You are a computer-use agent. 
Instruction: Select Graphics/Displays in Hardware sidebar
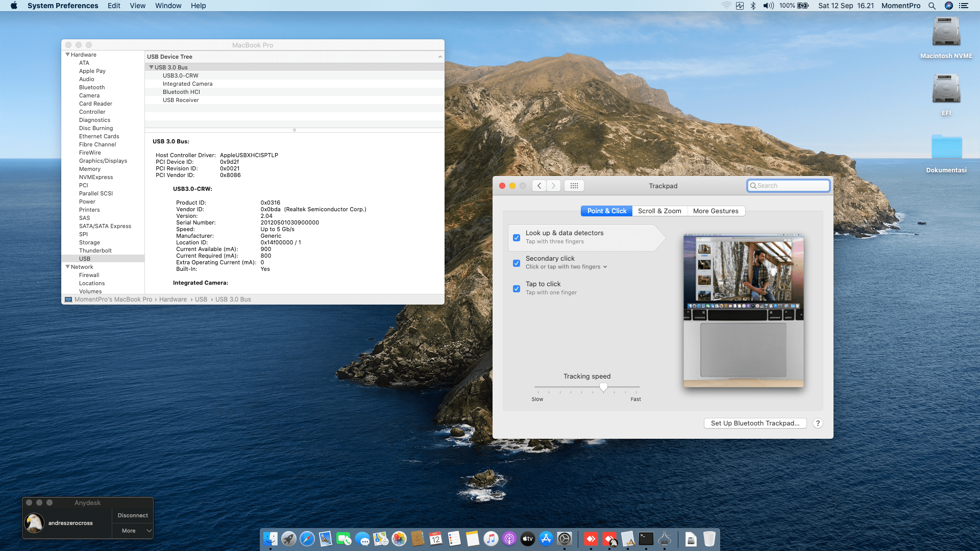[x=103, y=161]
